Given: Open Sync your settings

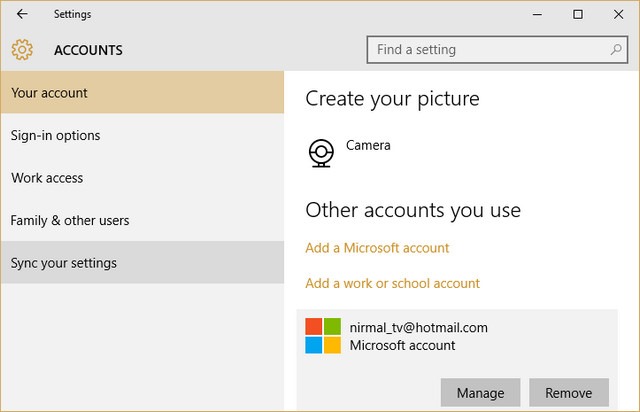Looking at the screenshot, I should [x=142, y=263].
